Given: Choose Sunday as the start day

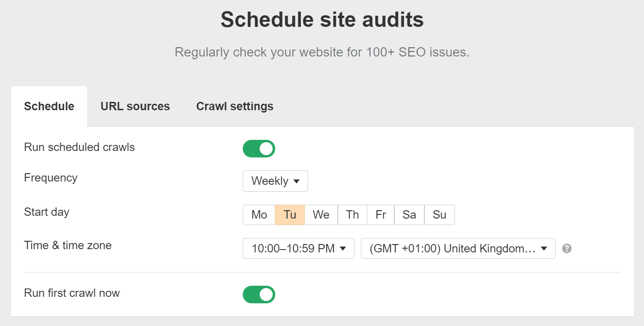Looking at the screenshot, I should (x=439, y=214).
